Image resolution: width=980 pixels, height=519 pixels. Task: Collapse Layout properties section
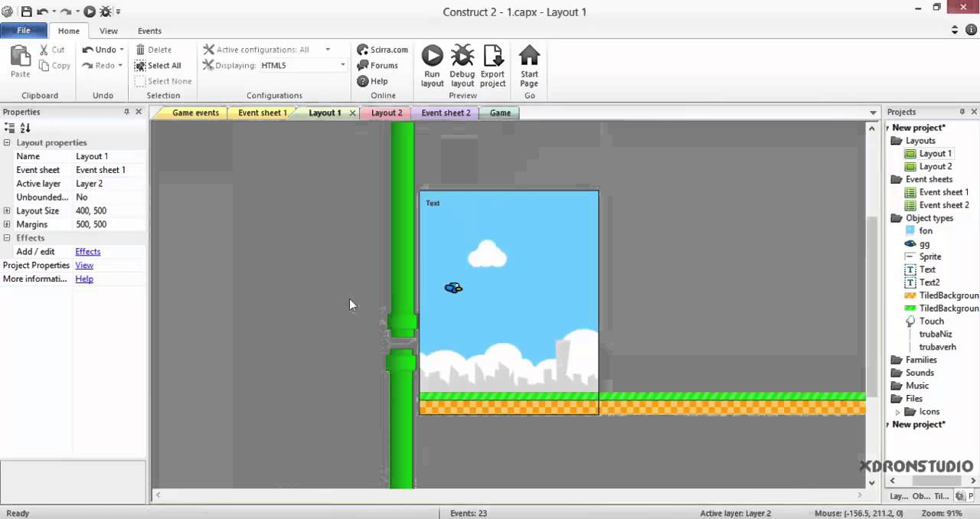7,142
